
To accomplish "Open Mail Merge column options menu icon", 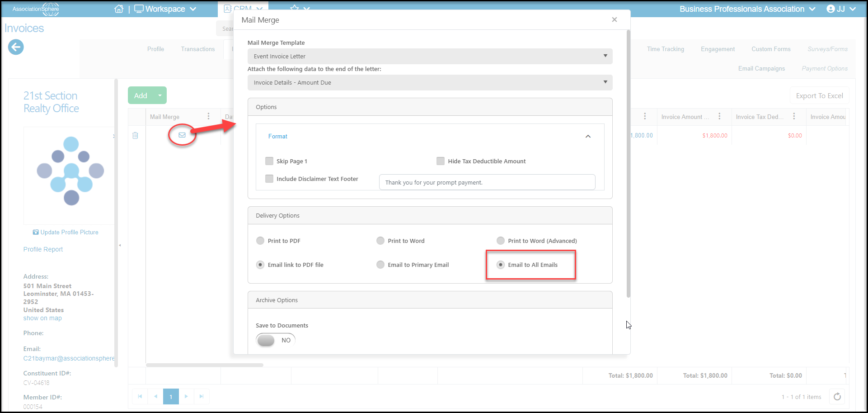I will tap(208, 116).
